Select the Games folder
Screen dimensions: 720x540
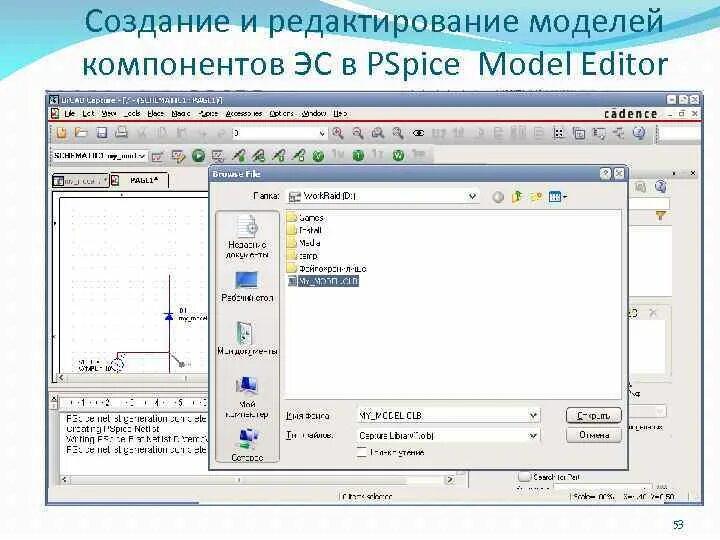point(306,218)
